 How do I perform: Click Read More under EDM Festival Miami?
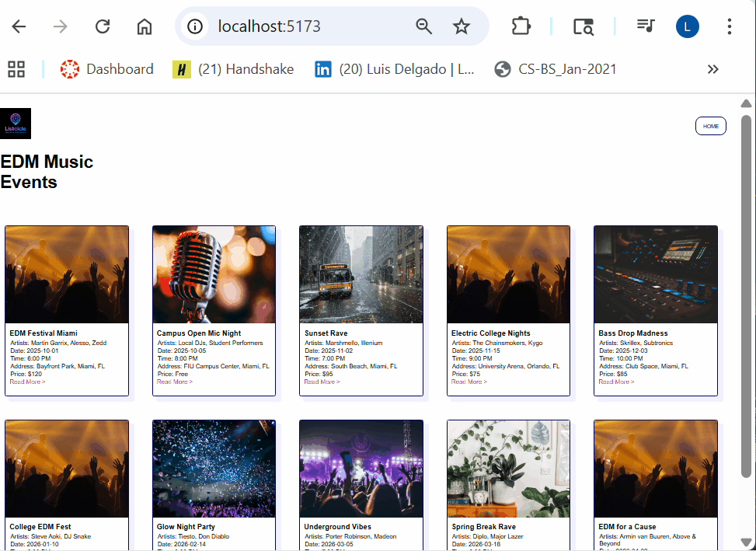point(27,382)
